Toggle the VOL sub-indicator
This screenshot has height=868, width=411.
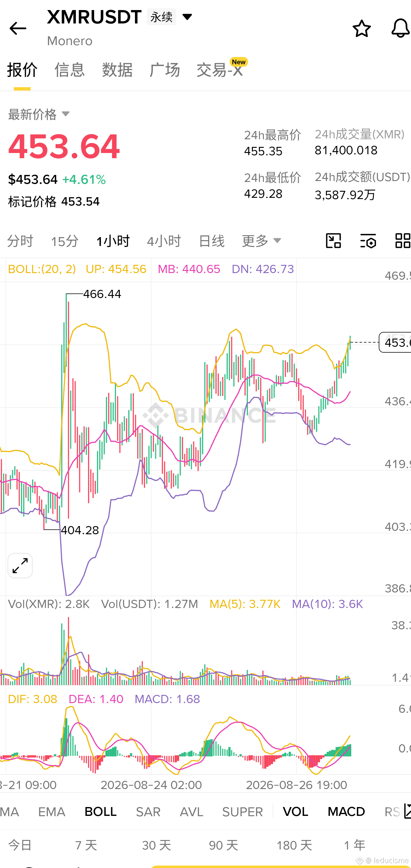coord(296,812)
